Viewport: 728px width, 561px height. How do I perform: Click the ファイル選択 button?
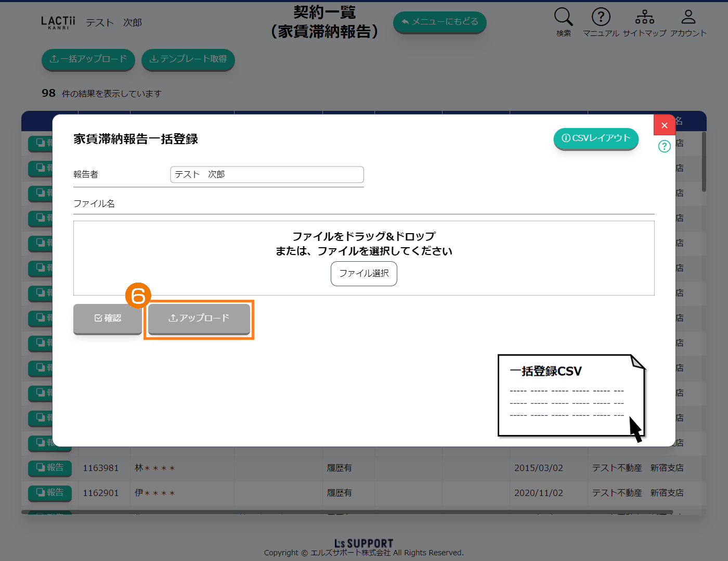(363, 273)
